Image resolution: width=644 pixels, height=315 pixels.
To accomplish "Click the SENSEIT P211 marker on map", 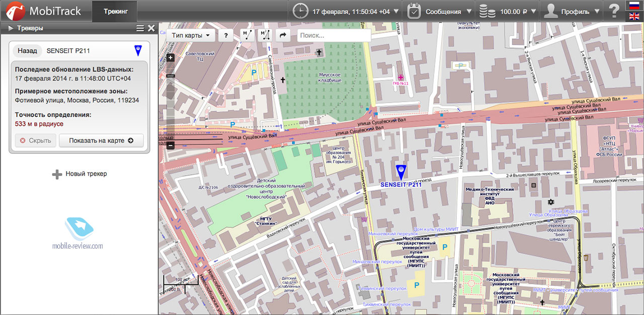I will 400,172.
